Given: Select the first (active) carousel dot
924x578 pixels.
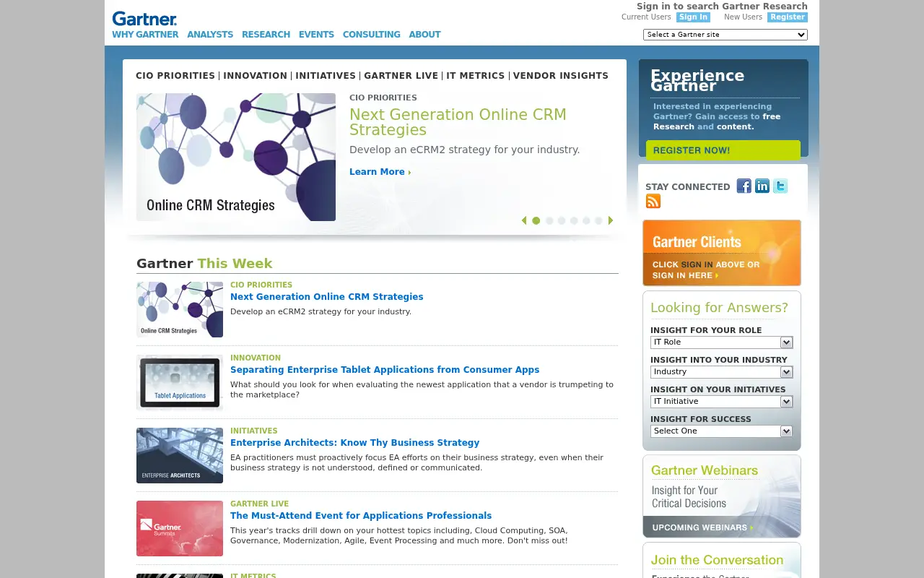Looking at the screenshot, I should click(536, 220).
